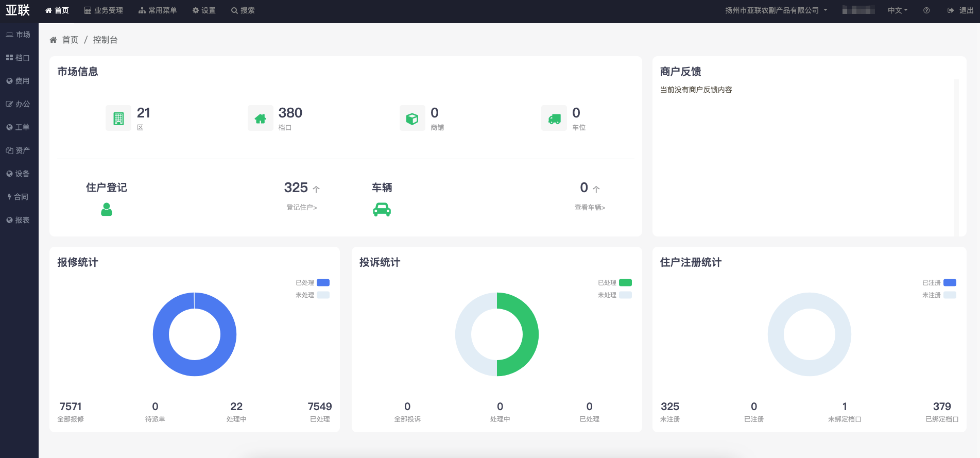
Task: Click the 7571 全部报修 value
Action: [x=71, y=406]
